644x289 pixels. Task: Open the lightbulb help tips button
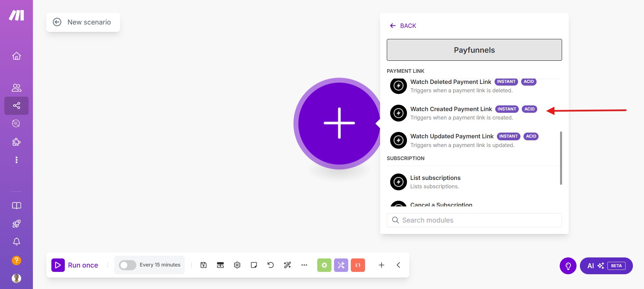point(568,266)
